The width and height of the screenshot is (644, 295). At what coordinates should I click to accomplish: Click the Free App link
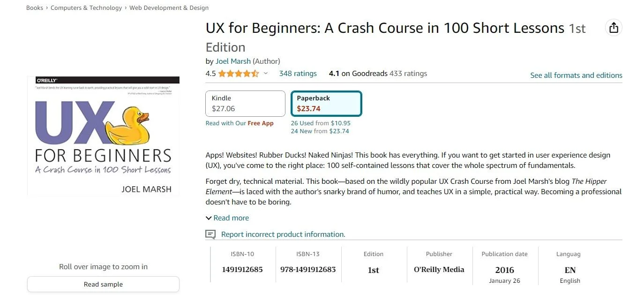pyautogui.click(x=261, y=123)
